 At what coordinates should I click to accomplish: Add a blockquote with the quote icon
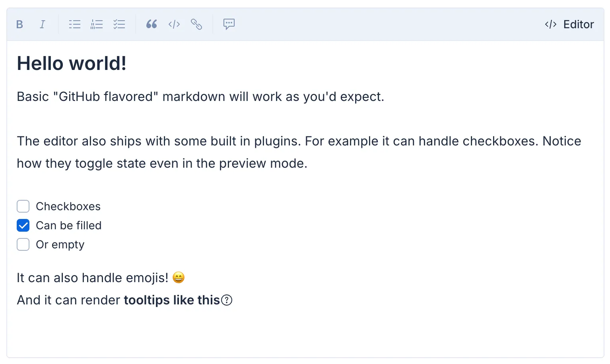[152, 25]
